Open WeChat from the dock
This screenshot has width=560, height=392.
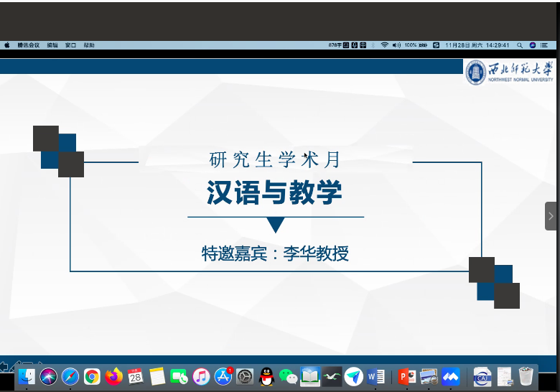coord(288,375)
